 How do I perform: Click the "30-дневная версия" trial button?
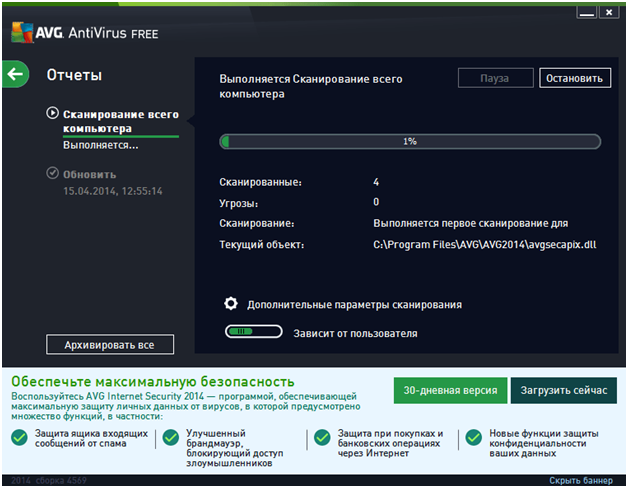pos(449,390)
